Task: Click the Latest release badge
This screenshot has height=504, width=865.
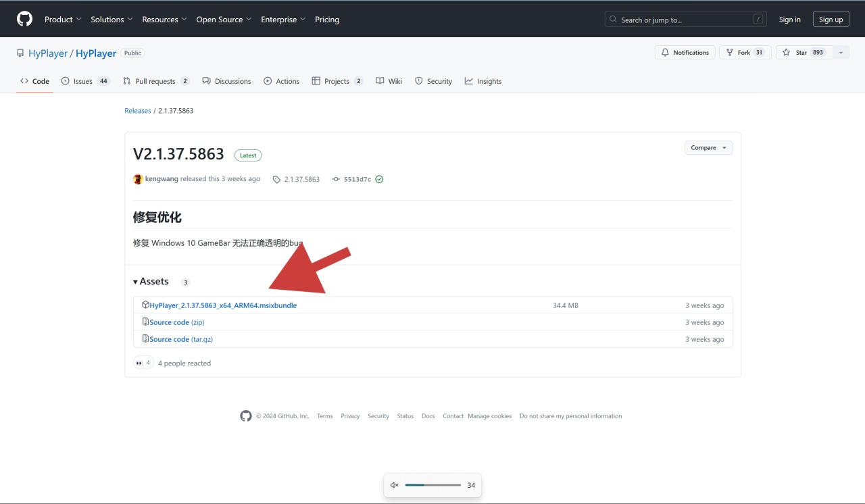Action: pyautogui.click(x=248, y=155)
